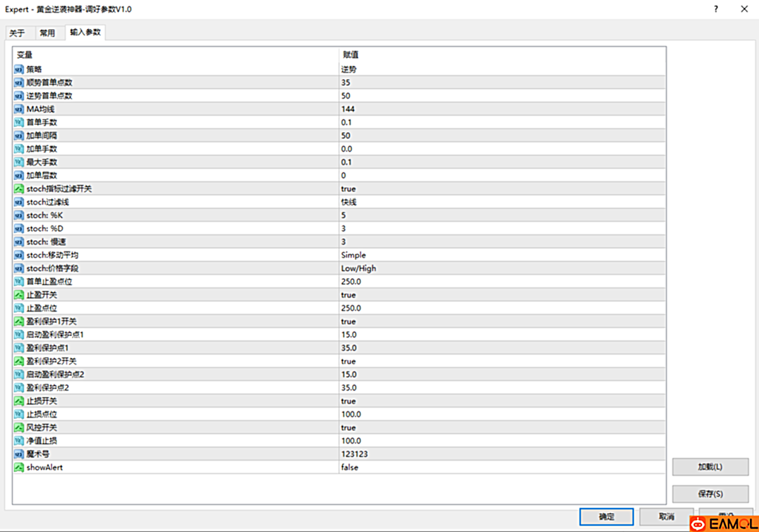Open stoch:移动平均 dropdown showing Simple
The width and height of the screenshot is (759, 532).
[353, 255]
